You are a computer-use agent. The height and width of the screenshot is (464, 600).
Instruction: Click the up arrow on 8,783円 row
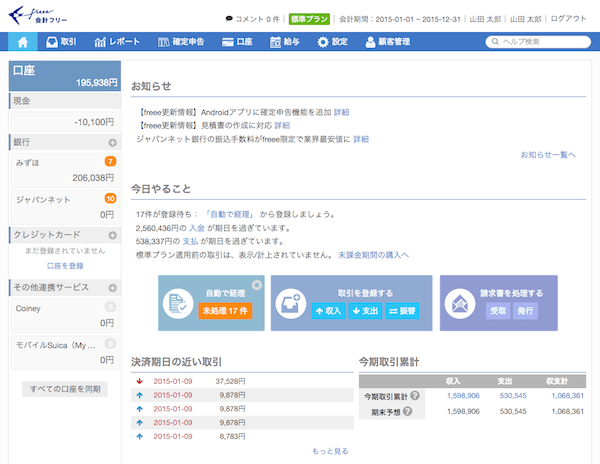[140, 436]
